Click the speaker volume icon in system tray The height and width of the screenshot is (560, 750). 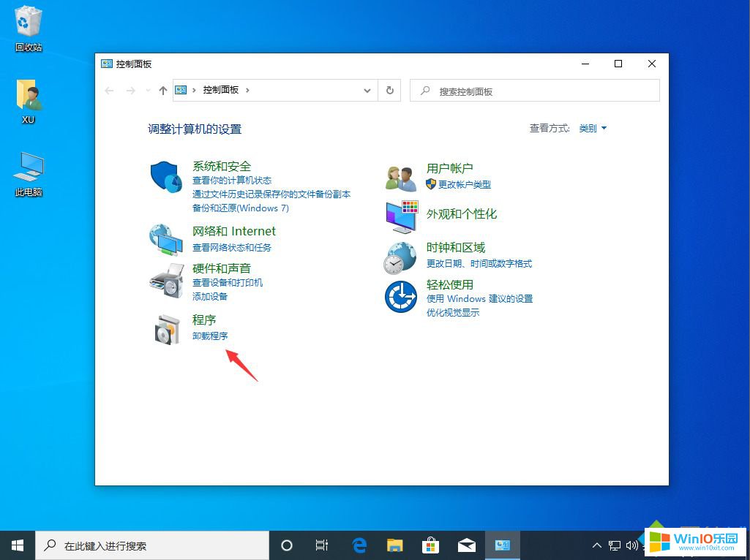tap(632, 545)
